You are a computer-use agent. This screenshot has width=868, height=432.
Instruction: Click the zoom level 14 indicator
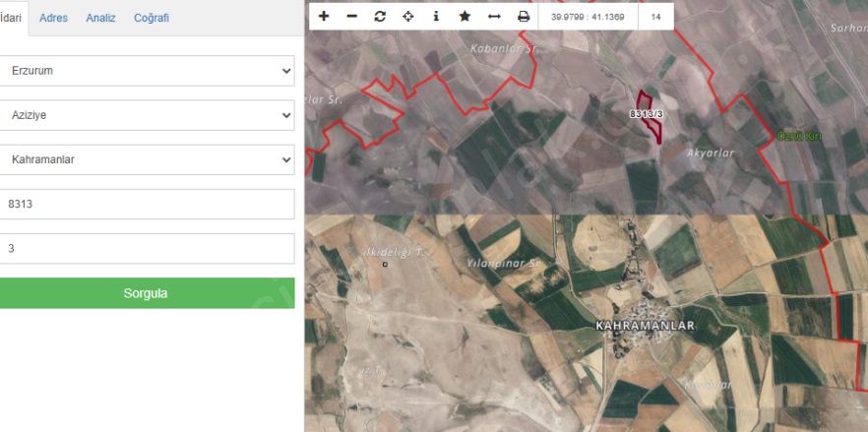[x=655, y=17]
